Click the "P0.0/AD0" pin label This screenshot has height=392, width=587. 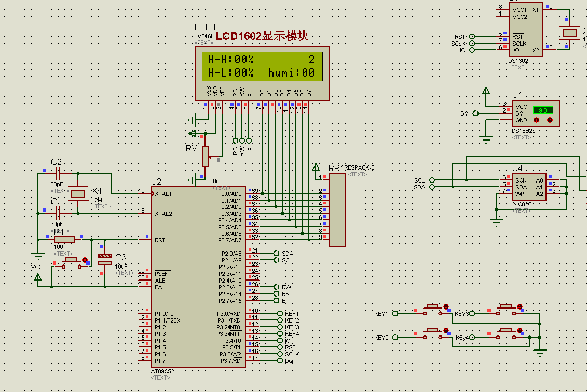point(230,194)
